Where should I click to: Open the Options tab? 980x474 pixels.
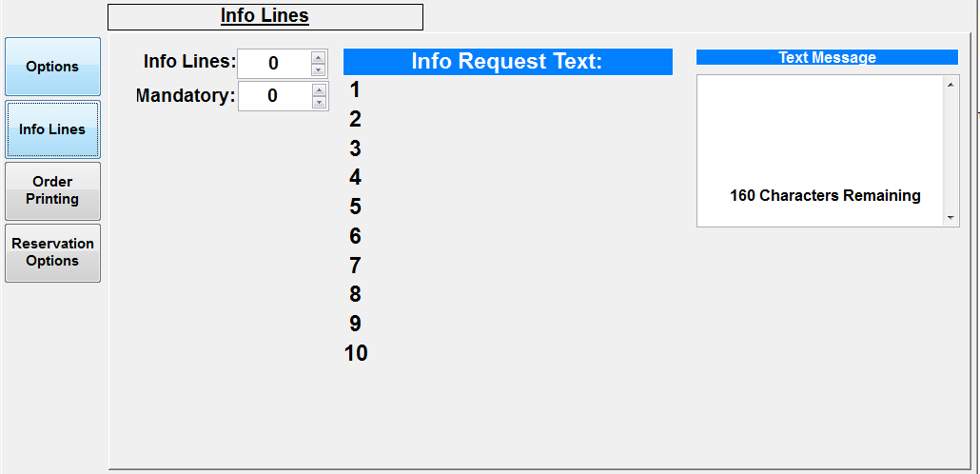pyautogui.click(x=52, y=67)
